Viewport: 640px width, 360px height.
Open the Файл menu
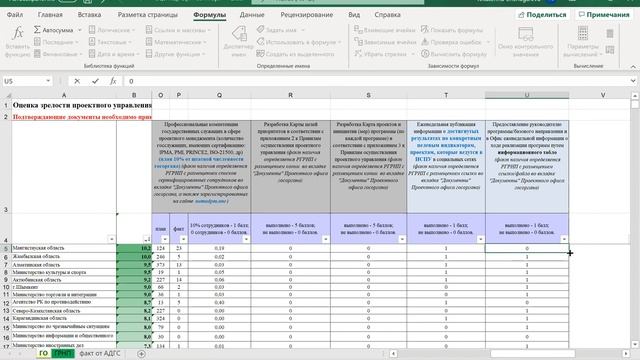tap(15, 15)
